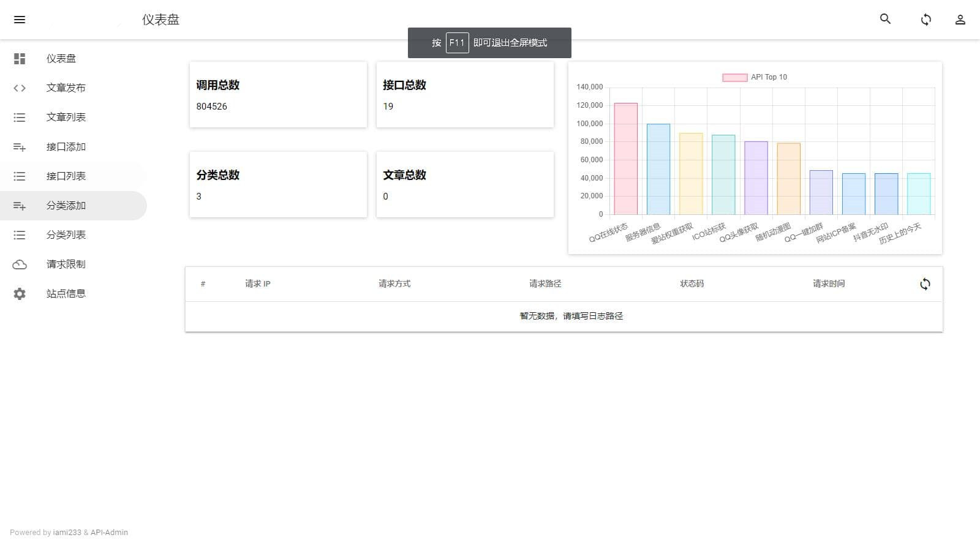Image resolution: width=980 pixels, height=551 pixels.
Task: Click the value 804526
Action: (212, 107)
